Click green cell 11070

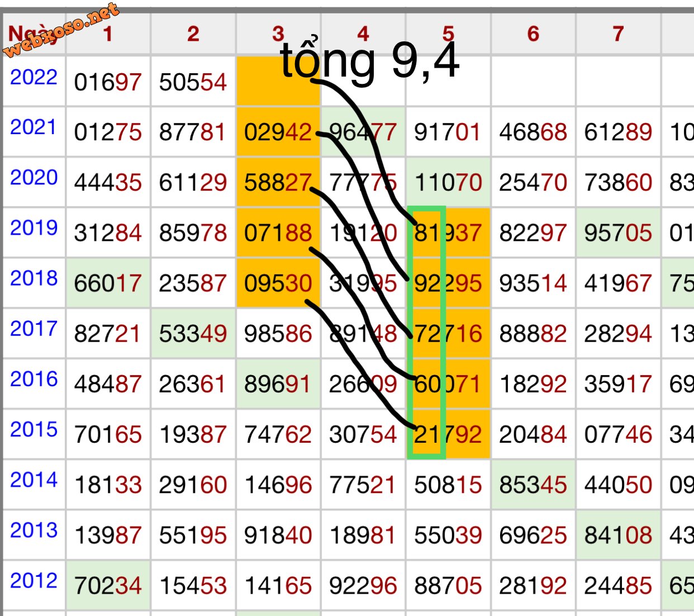pyautogui.click(x=448, y=183)
